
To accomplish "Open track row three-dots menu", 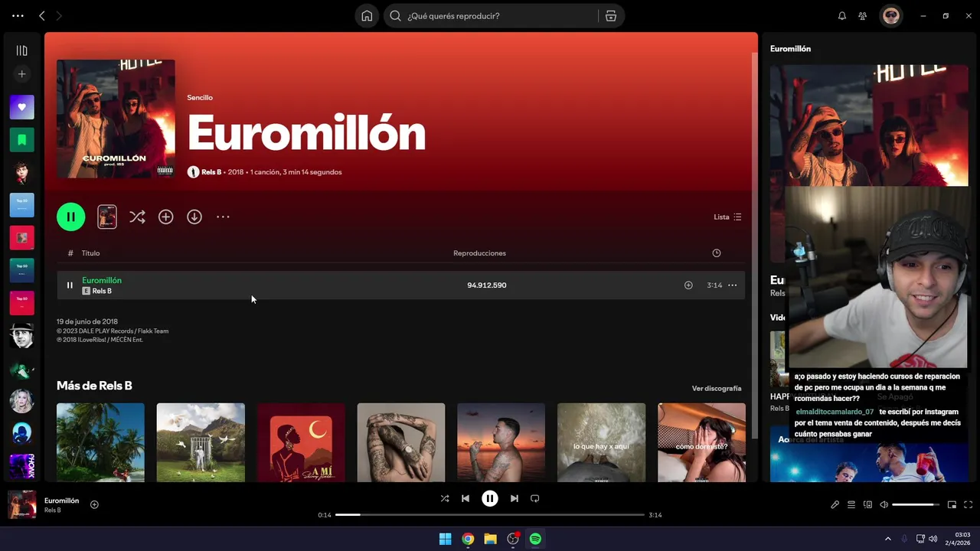I will [733, 285].
